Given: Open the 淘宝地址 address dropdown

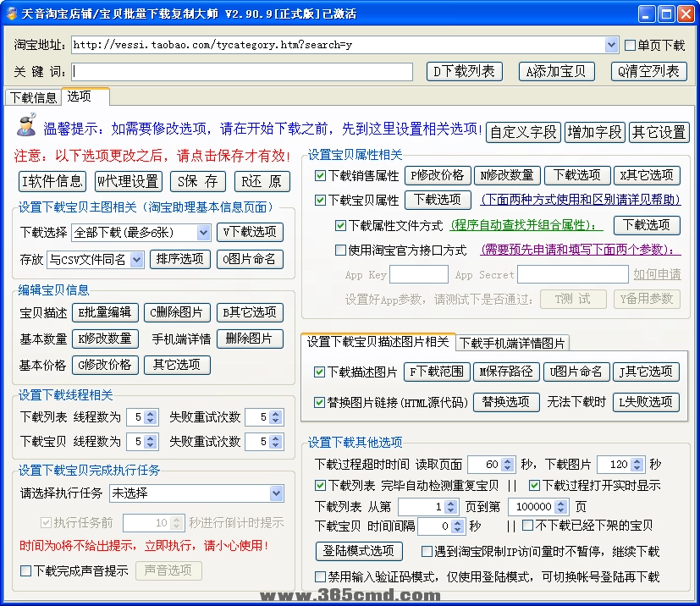Looking at the screenshot, I should click(x=612, y=44).
